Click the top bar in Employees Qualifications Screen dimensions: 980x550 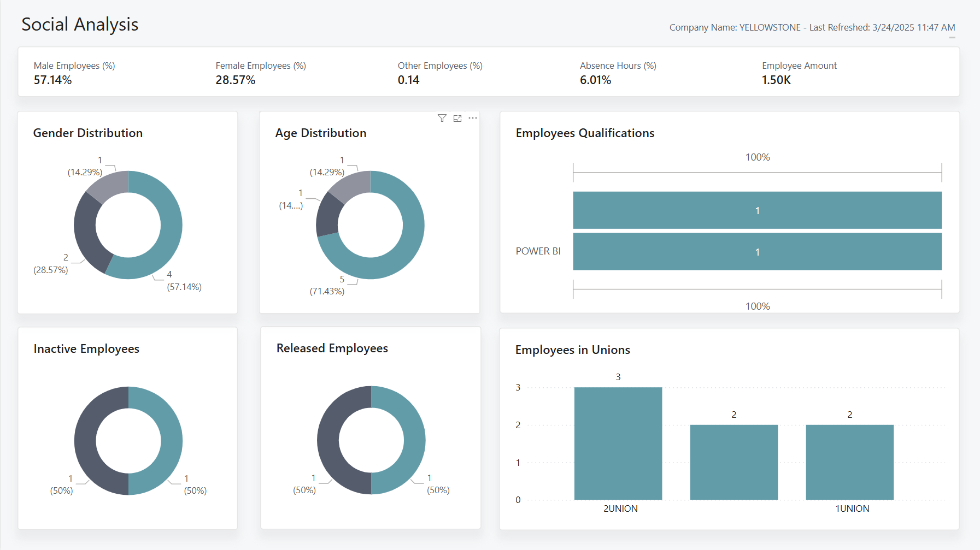(x=757, y=210)
